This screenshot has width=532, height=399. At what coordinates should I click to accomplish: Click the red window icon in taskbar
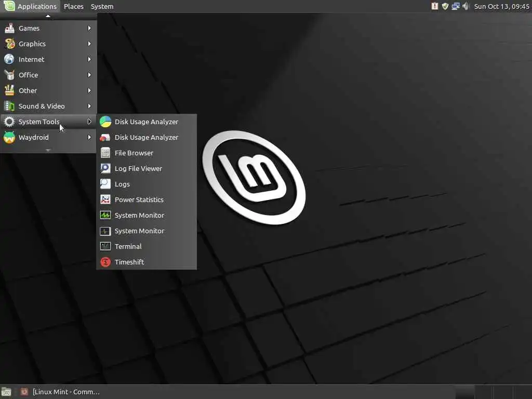pos(24,392)
